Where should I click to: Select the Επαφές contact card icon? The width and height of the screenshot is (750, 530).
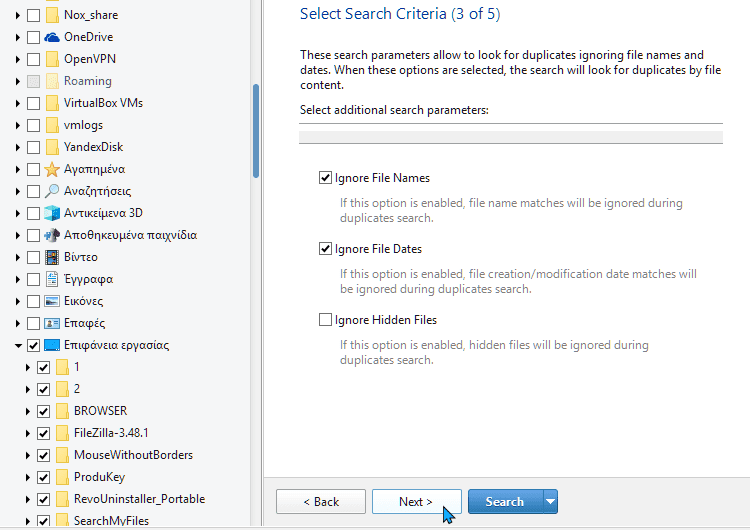pos(52,323)
